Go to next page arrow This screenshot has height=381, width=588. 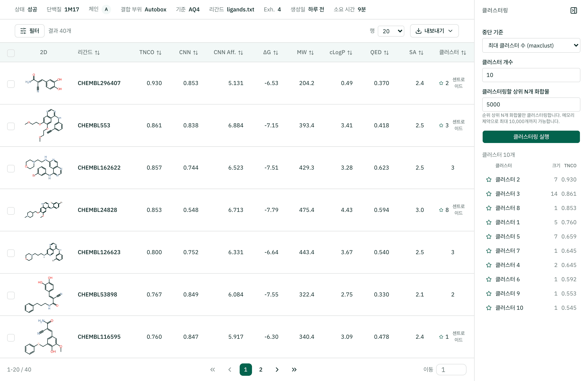pyautogui.click(x=277, y=370)
